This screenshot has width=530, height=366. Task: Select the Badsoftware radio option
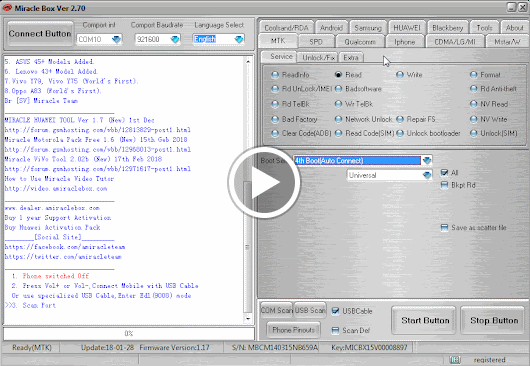[x=338, y=89]
